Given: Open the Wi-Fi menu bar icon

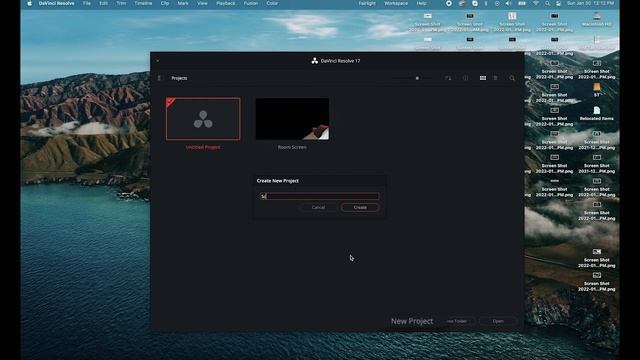Looking at the screenshot, I should pos(536,3).
